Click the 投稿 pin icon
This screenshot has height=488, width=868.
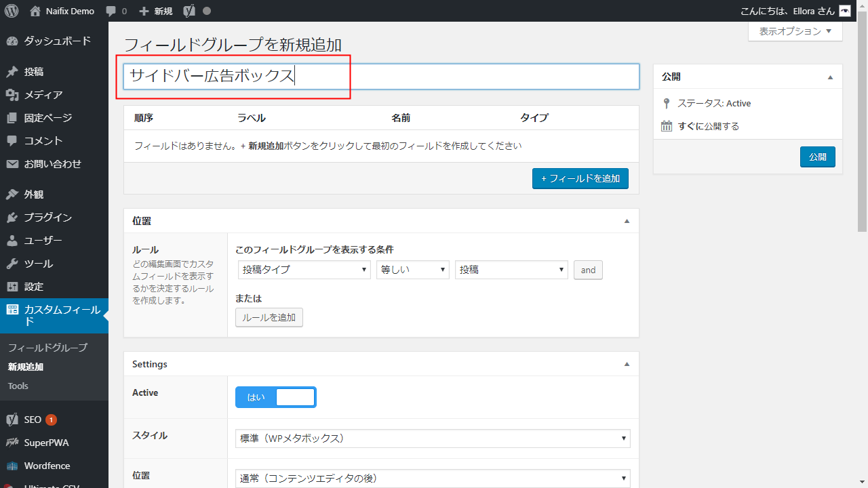pos(12,72)
